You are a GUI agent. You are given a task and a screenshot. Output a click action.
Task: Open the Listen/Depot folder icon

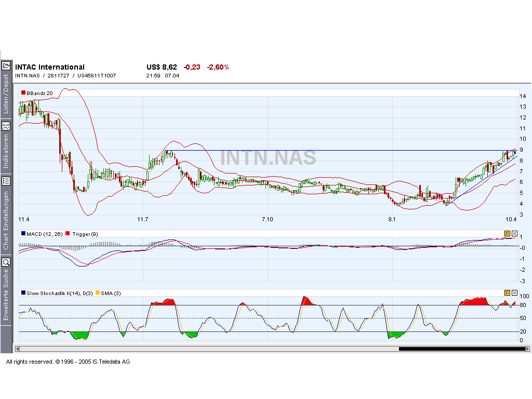tap(6, 65)
